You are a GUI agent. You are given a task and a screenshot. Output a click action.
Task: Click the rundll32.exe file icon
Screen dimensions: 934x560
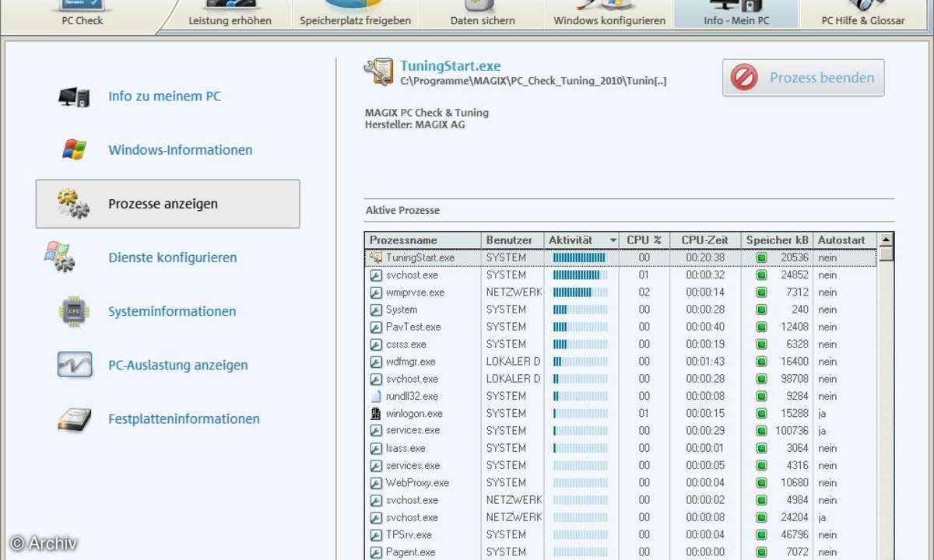pyautogui.click(x=376, y=396)
